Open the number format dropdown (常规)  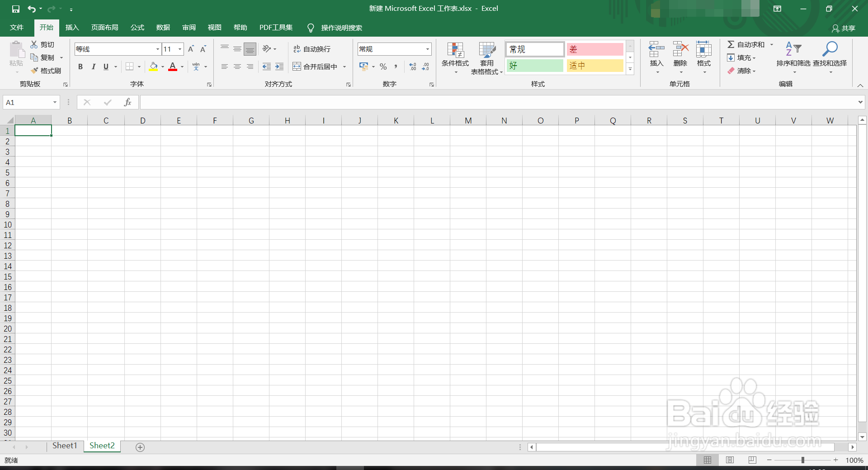coord(427,49)
